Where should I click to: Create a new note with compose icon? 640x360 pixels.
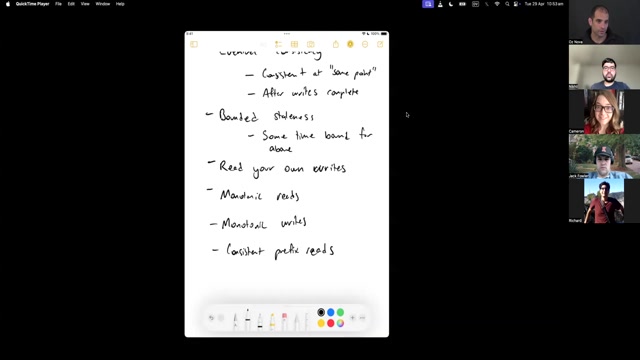click(380, 44)
